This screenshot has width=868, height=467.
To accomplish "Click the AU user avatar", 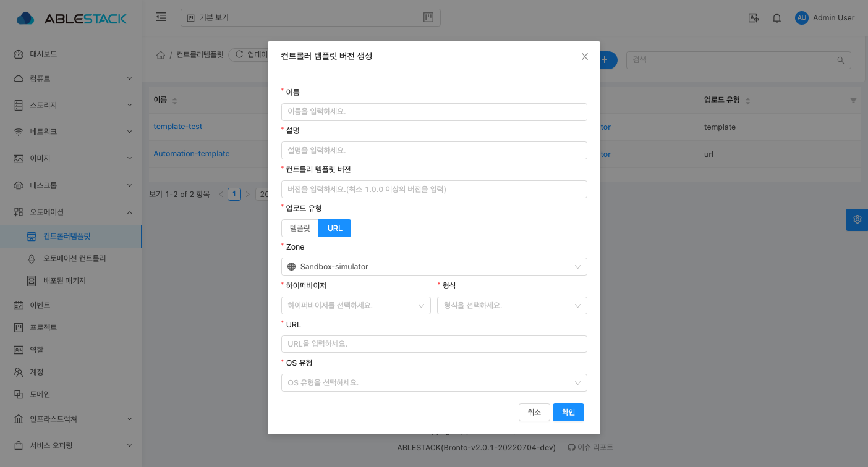I will tap(802, 18).
